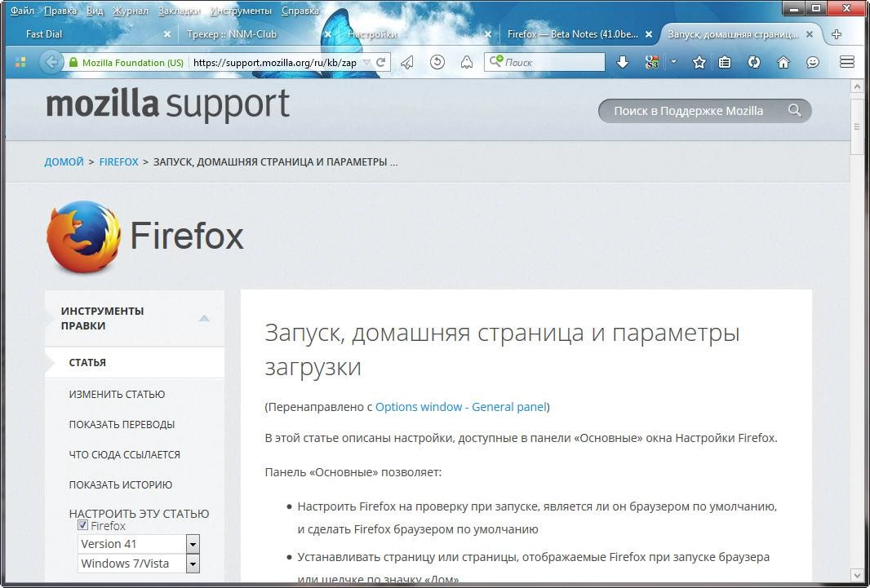Screen dimensions: 870x588
Task: Close the Настройки tab
Action: coord(488,34)
